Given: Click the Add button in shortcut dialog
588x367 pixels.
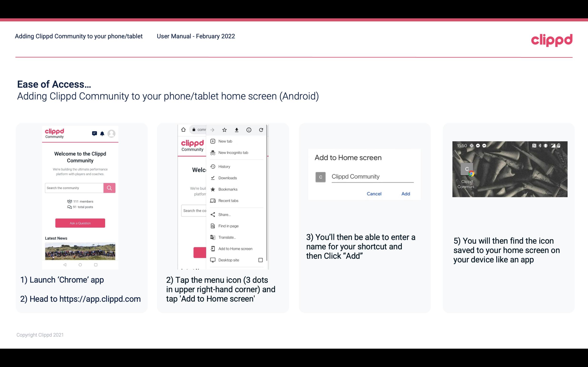Looking at the screenshot, I should (405, 193).
